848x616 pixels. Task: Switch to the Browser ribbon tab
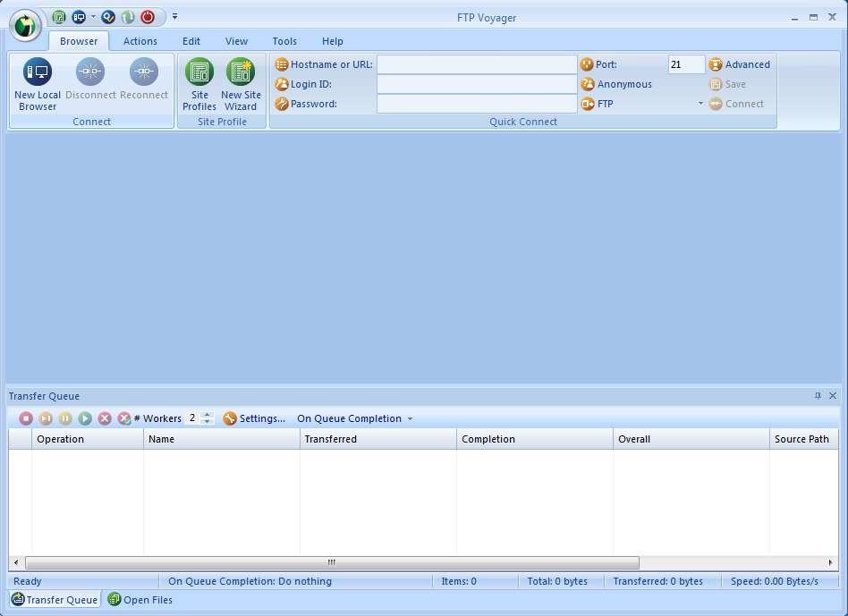(x=79, y=41)
